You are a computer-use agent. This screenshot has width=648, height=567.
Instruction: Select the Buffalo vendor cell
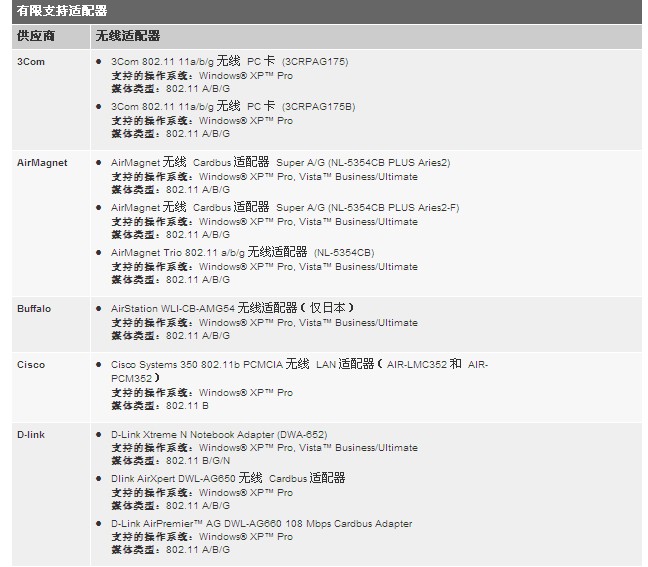point(34,308)
